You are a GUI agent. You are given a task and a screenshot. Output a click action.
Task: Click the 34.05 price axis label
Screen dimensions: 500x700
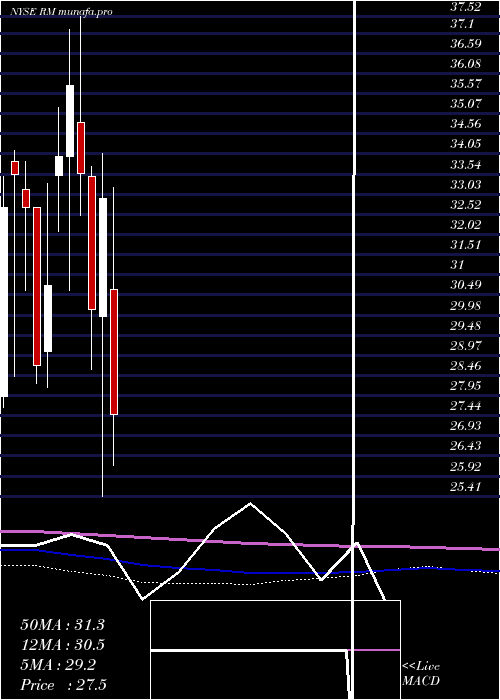tap(466, 144)
